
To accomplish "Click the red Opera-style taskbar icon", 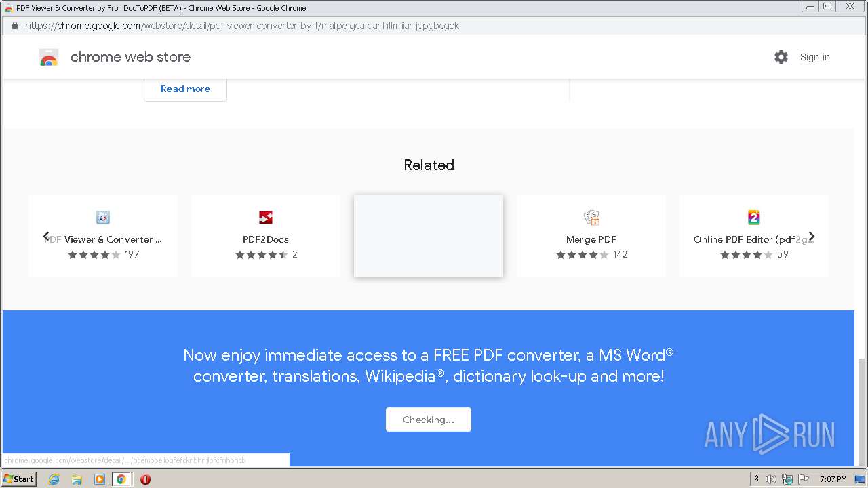I will click(145, 479).
